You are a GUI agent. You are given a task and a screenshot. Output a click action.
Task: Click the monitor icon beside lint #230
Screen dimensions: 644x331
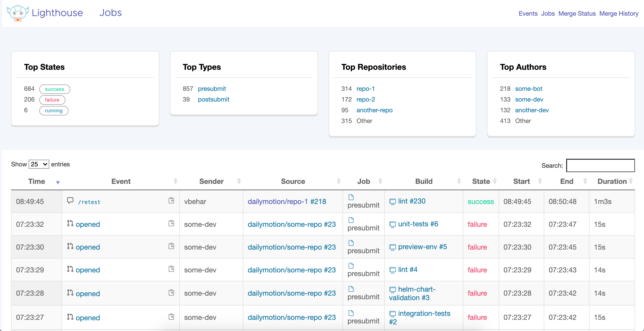pos(392,202)
